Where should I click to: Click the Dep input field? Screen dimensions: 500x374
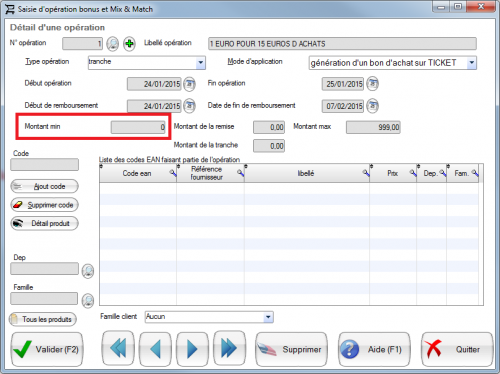[45, 269]
